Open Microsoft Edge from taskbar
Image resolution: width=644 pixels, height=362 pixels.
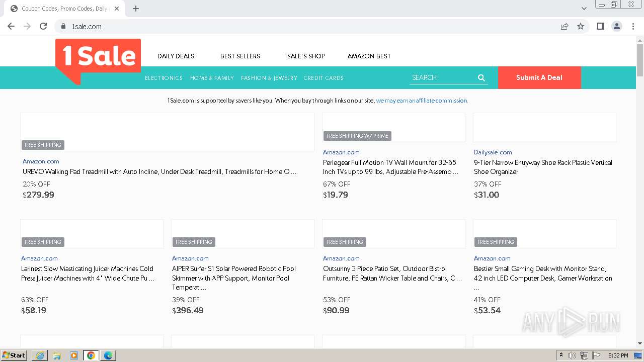pos(108,355)
